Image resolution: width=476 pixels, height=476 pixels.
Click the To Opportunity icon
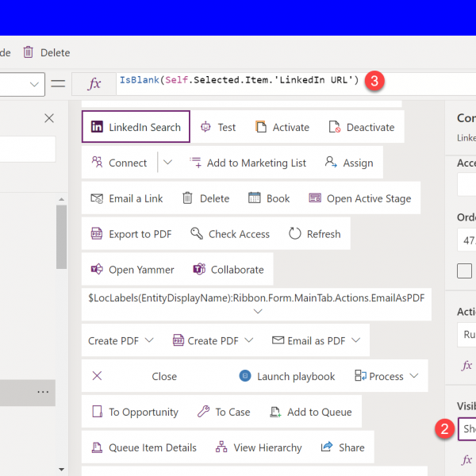point(97,412)
